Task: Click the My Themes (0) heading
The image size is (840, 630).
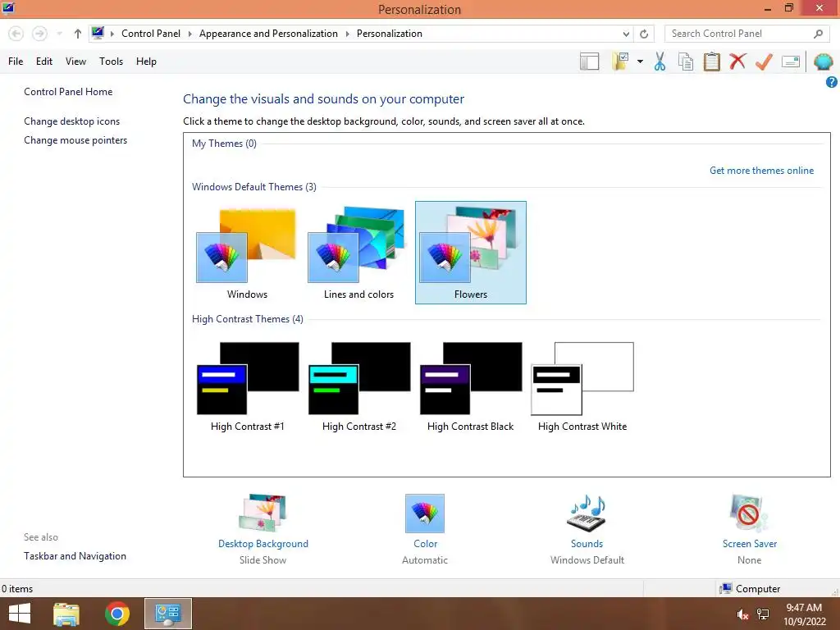Action: 224,144
